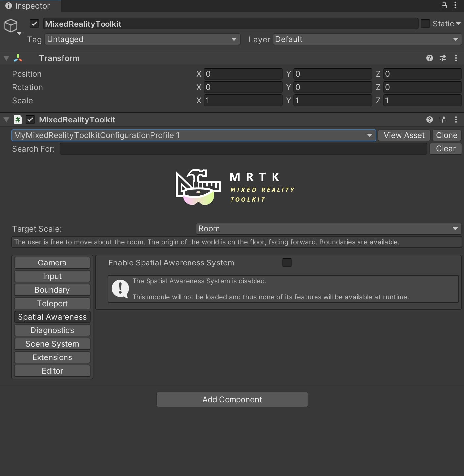This screenshot has height=476, width=464.
Task: Open the Tag dropdown
Action: 143,39
